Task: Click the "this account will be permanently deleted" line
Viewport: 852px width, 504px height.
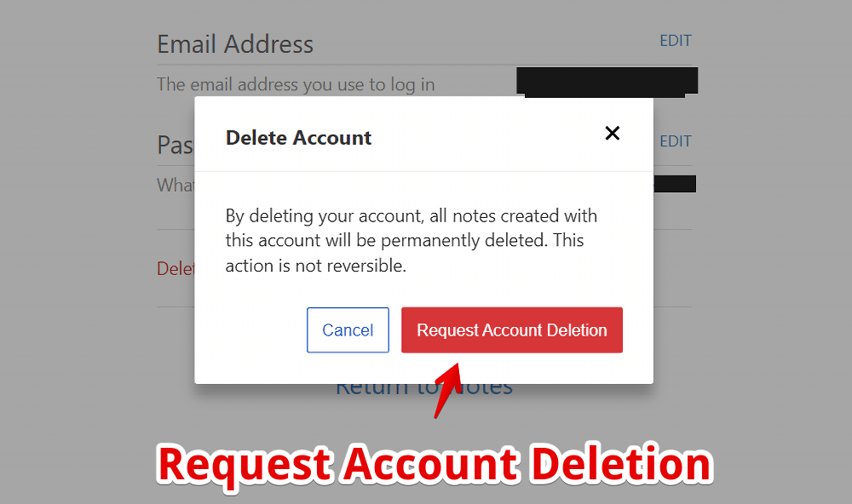Action: (x=405, y=240)
